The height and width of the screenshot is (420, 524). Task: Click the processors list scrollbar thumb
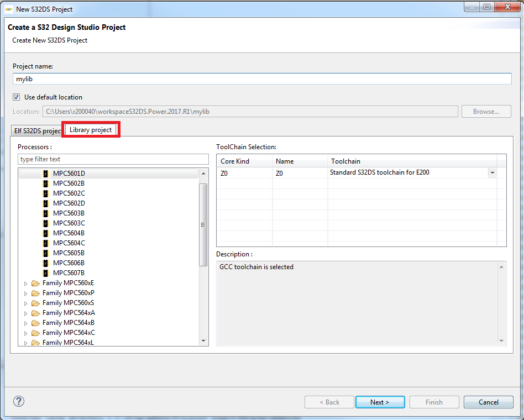point(203,224)
